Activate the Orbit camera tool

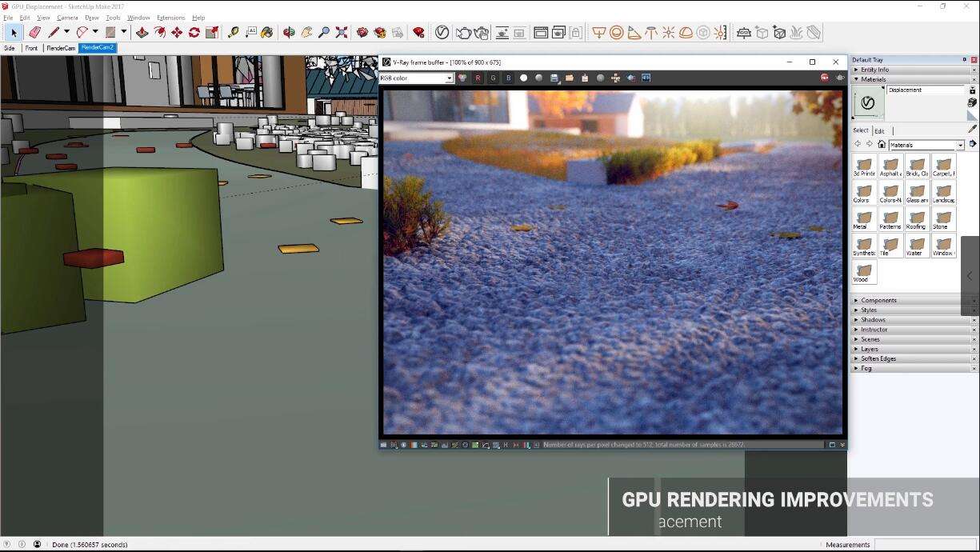pyautogui.click(x=289, y=33)
